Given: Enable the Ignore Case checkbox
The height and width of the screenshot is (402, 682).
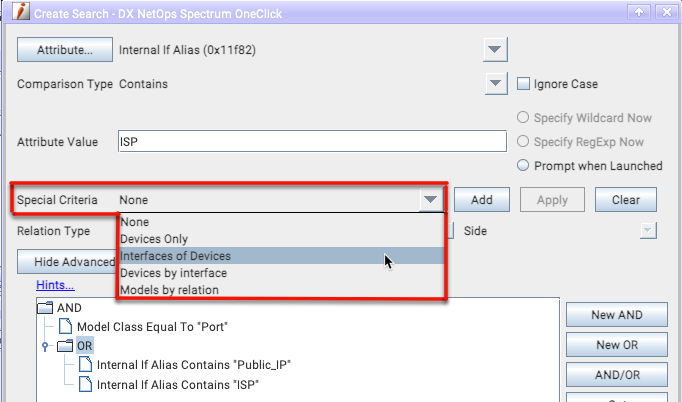Looking at the screenshot, I should coord(523,84).
